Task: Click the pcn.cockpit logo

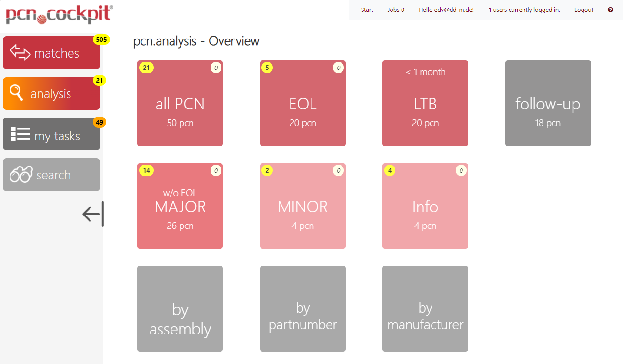Action: pyautogui.click(x=59, y=14)
